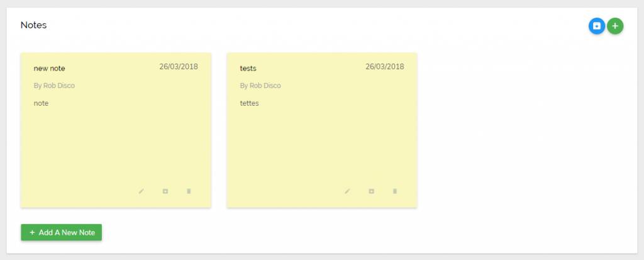
Task: Click "By Rob Disco" on the "tests" card
Action: tap(260, 86)
